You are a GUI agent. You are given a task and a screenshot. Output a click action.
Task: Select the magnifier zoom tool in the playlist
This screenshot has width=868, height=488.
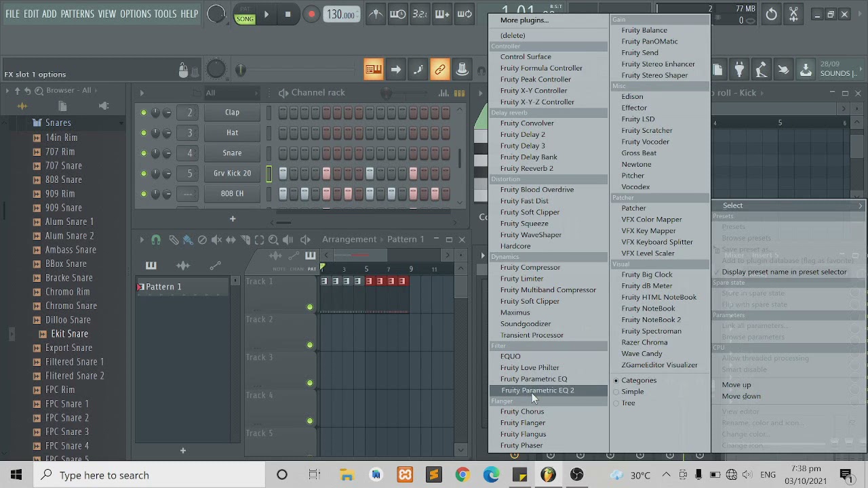(x=273, y=239)
